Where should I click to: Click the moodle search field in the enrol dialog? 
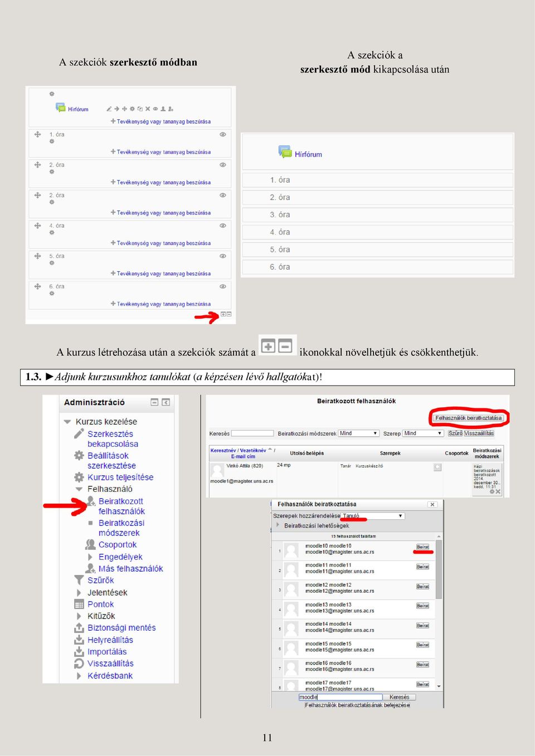pyautogui.click(x=341, y=697)
